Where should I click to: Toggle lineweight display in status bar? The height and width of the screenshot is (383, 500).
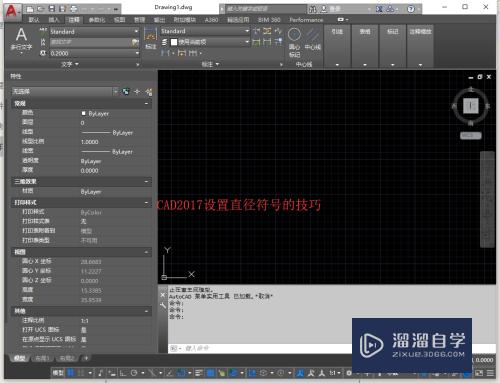[199, 373]
